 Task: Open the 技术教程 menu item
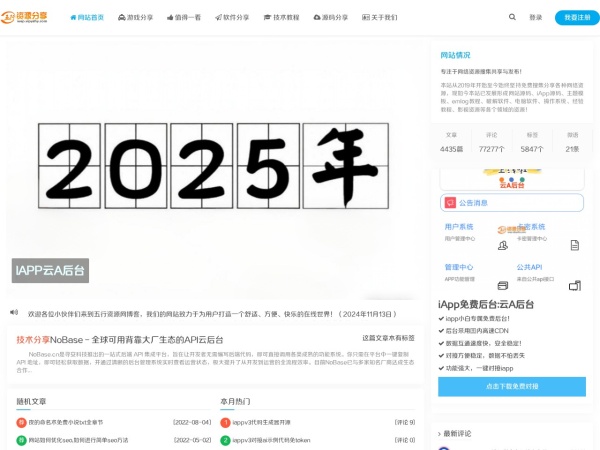(282, 18)
